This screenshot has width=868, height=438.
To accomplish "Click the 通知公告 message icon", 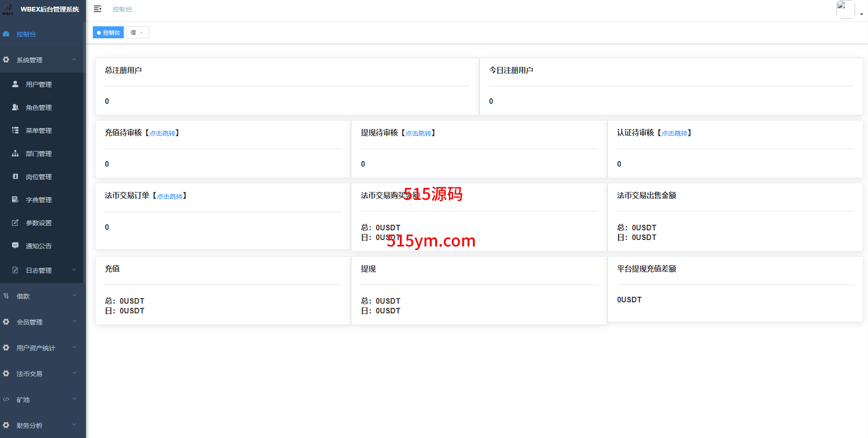I will (x=15, y=246).
